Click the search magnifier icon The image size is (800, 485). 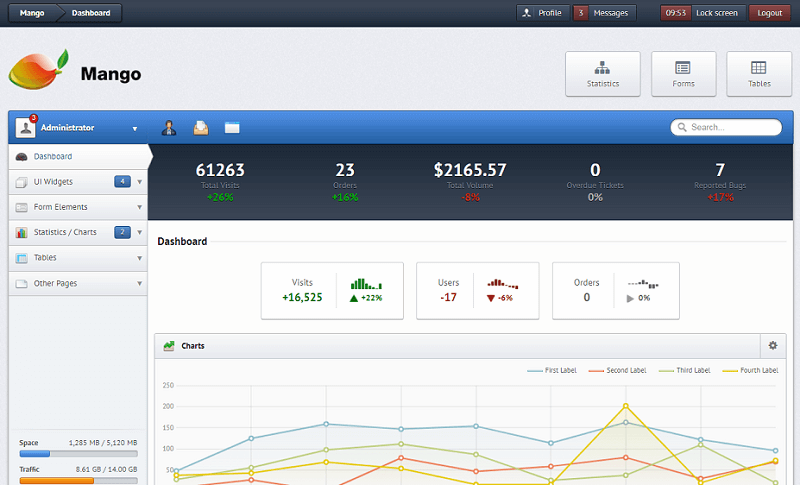click(x=682, y=127)
